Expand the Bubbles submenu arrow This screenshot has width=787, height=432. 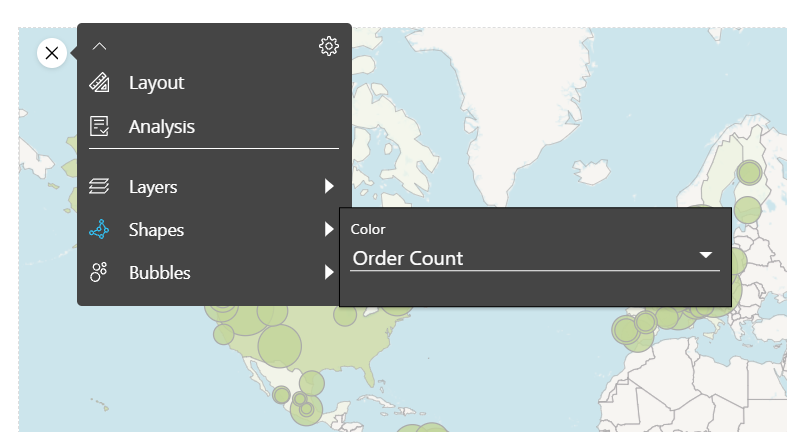(329, 272)
